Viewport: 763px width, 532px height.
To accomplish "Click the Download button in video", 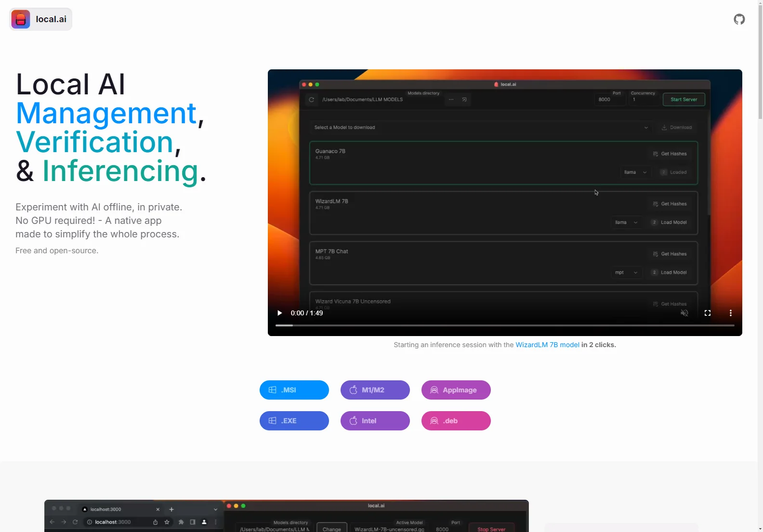I will click(677, 128).
